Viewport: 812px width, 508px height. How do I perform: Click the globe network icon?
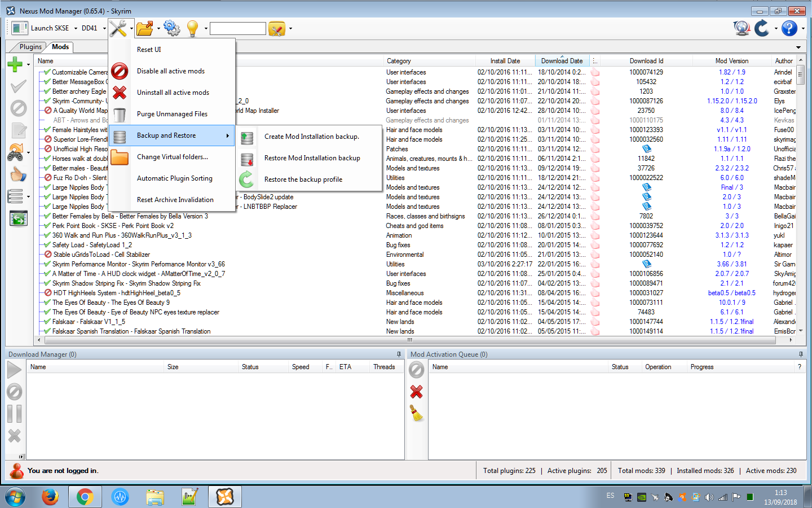[x=742, y=28]
